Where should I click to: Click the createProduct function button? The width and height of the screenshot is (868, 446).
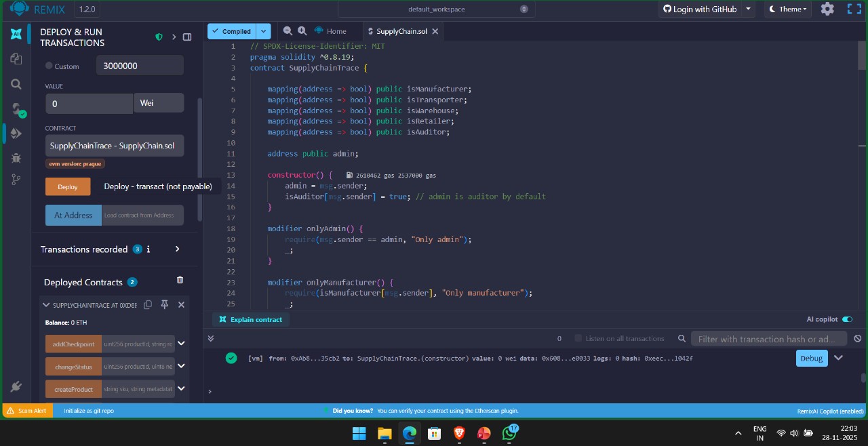(x=73, y=389)
